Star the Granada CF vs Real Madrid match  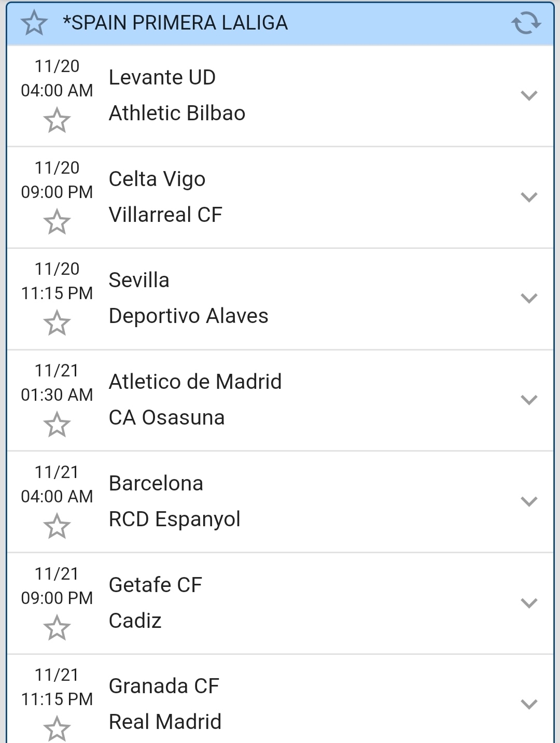(57, 728)
